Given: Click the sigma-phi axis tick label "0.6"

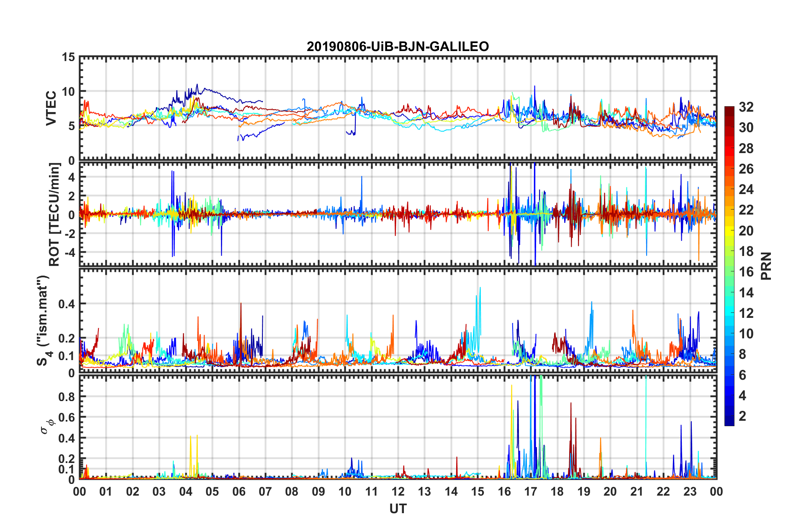Looking at the screenshot, I should click(x=67, y=417).
